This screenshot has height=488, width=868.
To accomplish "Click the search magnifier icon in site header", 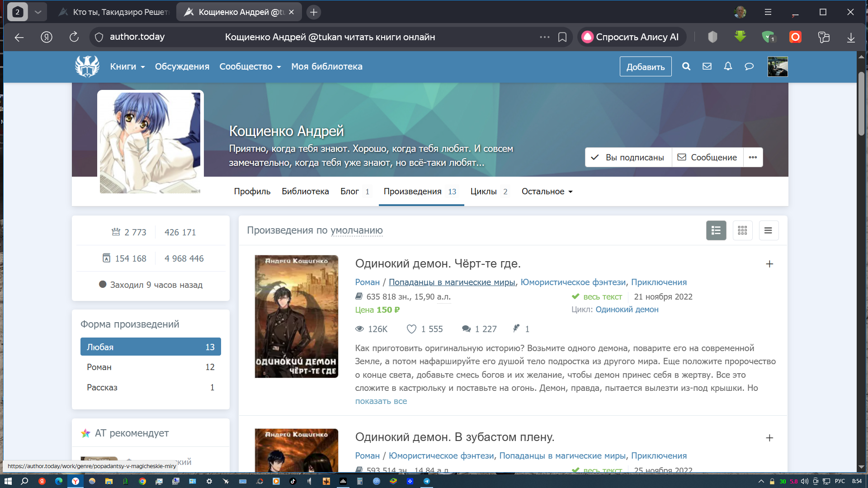I will pyautogui.click(x=686, y=66).
